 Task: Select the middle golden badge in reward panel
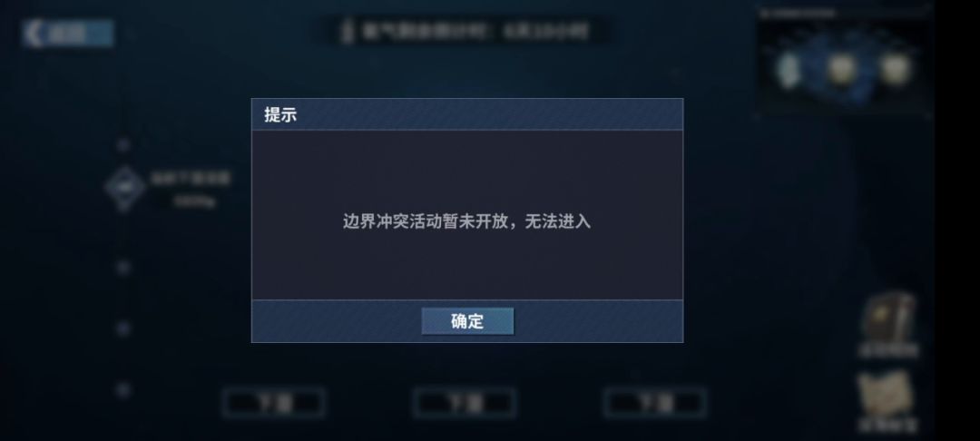point(840,69)
